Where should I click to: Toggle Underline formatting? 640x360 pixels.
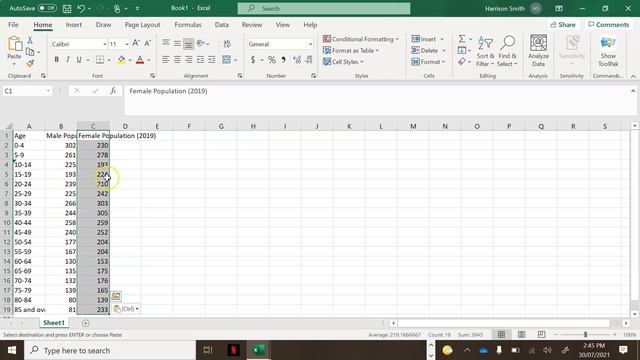click(79, 60)
